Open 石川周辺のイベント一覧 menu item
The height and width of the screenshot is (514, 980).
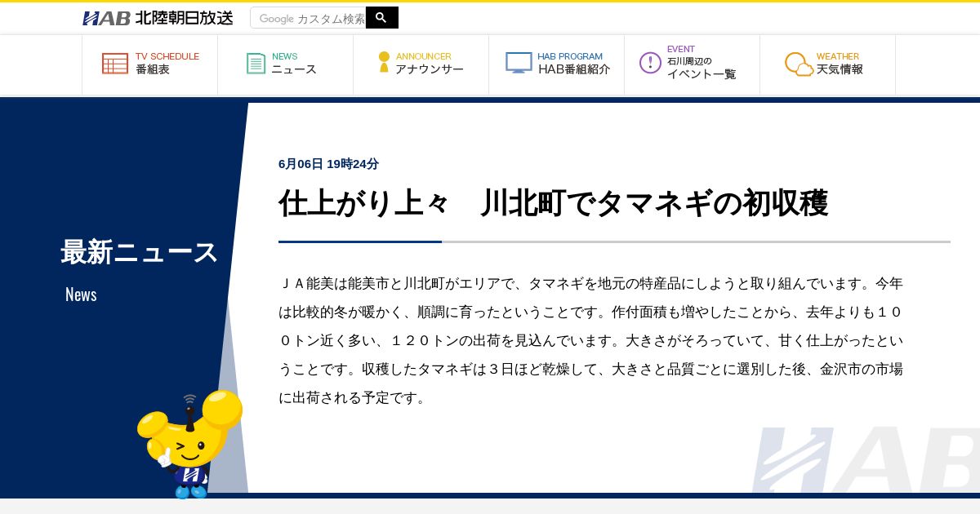click(693, 64)
